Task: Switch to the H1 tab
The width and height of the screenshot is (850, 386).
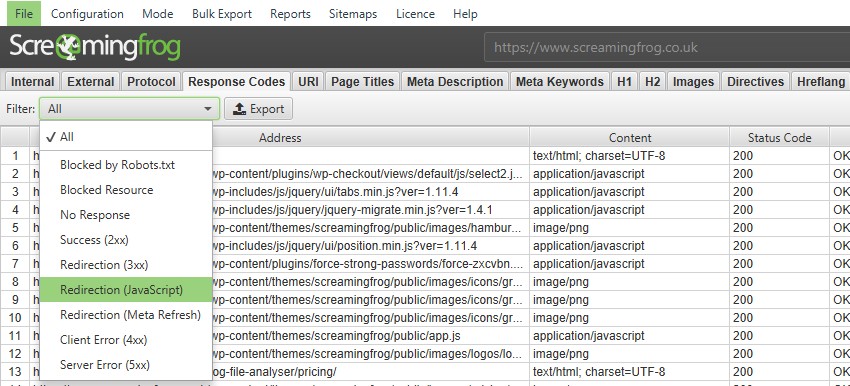Action: [x=624, y=82]
